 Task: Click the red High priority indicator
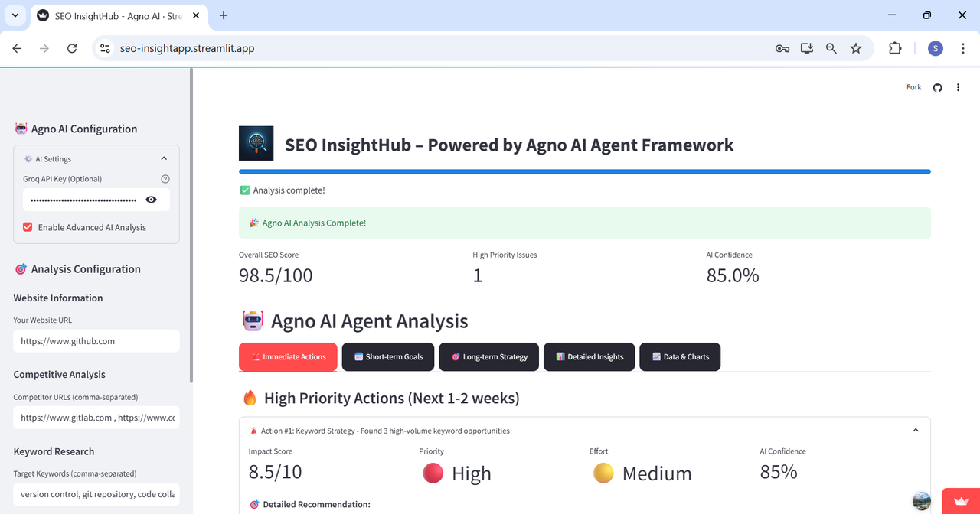pyautogui.click(x=433, y=473)
